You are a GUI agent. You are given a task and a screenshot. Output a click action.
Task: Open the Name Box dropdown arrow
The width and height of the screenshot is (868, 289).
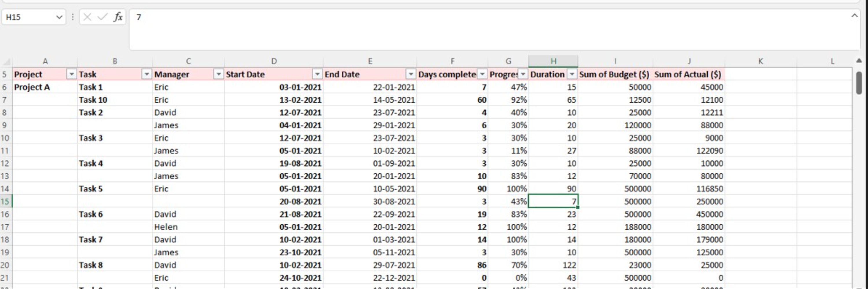[x=59, y=17]
